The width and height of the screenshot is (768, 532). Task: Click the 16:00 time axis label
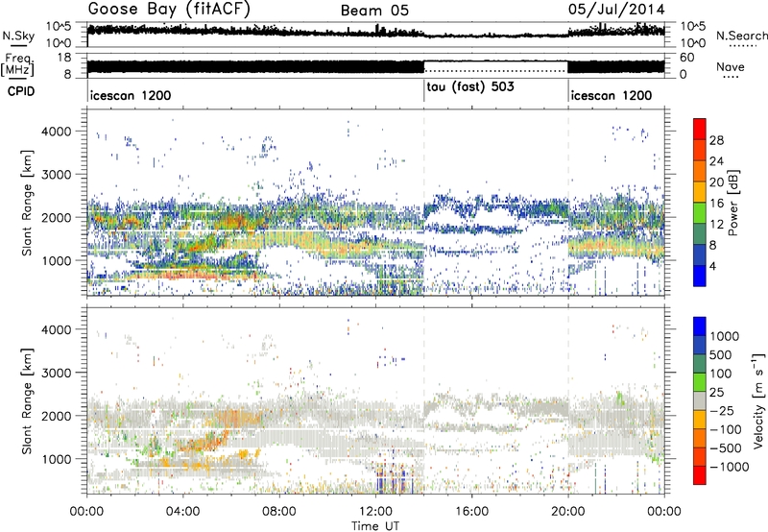click(x=471, y=512)
